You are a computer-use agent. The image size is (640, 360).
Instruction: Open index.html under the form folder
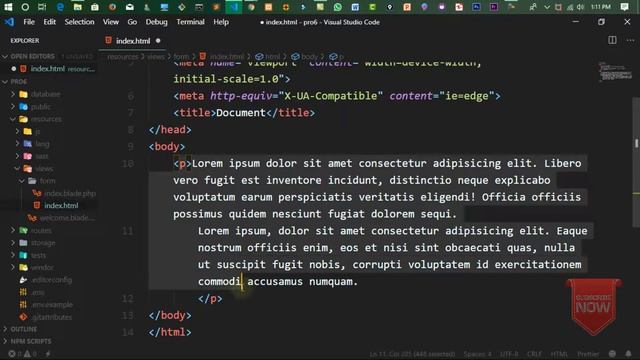point(61,206)
